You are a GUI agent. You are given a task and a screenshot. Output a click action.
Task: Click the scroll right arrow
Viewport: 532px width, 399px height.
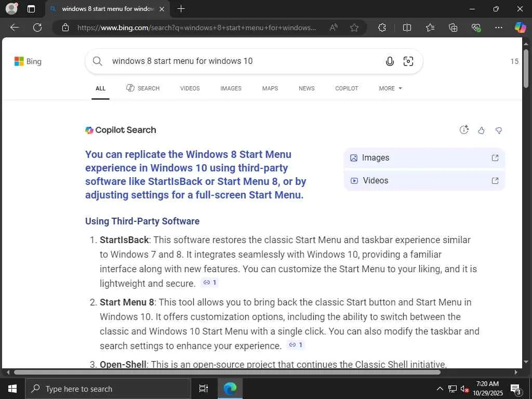(516, 372)
